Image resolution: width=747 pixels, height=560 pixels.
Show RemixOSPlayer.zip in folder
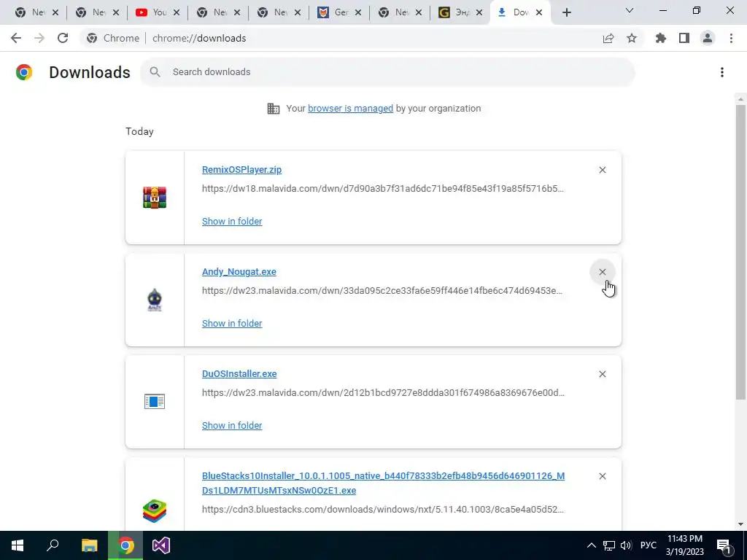[232, 222]
